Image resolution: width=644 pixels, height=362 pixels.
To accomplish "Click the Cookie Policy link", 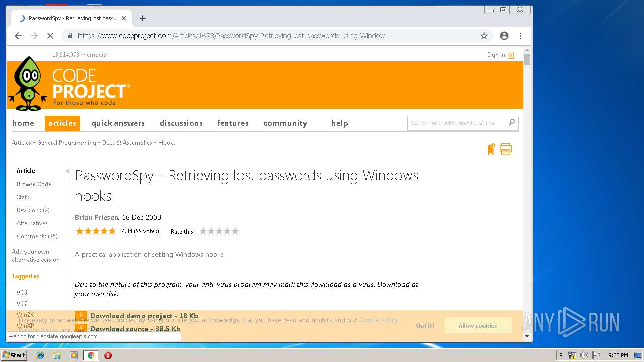I will pos(378,320).
